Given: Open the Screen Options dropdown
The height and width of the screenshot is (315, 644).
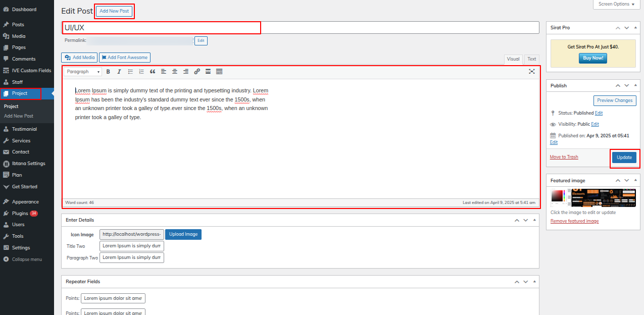Looking at the screenshot, I should 617,4.
